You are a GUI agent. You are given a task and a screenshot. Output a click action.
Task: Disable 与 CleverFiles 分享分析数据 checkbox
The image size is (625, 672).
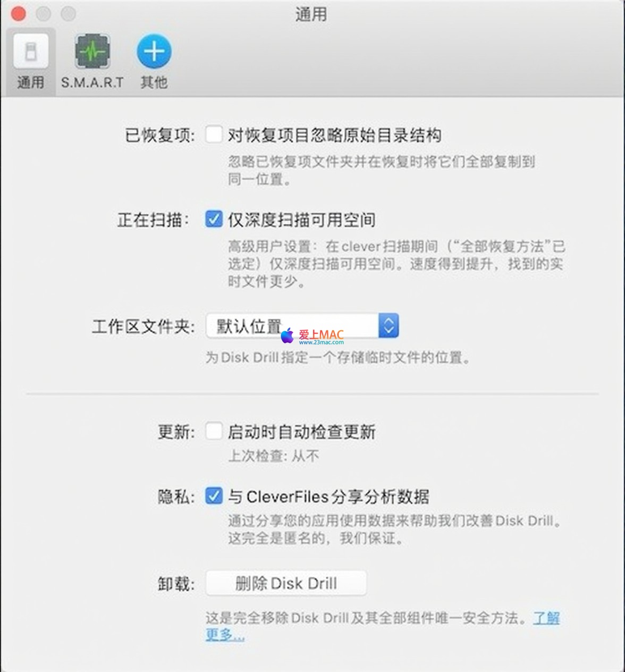(x=214, y=496)
